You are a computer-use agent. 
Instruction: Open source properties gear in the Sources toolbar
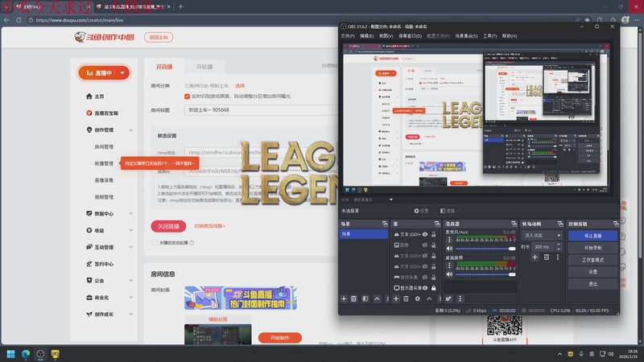417,298
